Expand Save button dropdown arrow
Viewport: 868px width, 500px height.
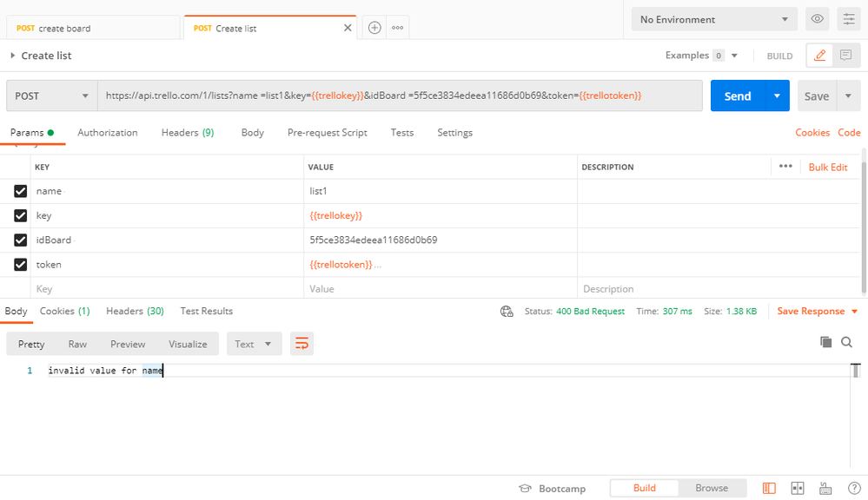point(848,95)
